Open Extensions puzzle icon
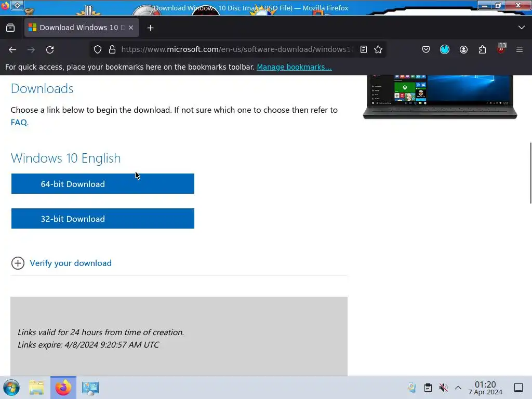The image size is (532, 399). tap(482, 49)
